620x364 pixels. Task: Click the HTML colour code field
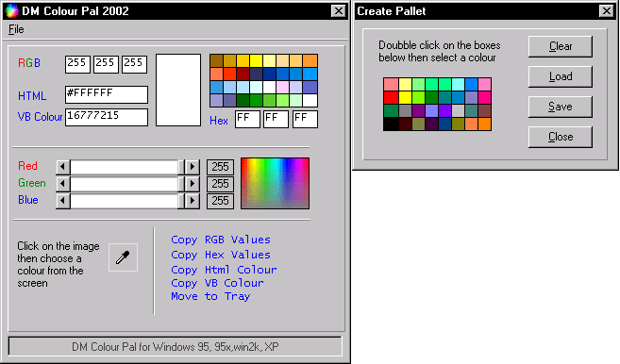point(107,95)
